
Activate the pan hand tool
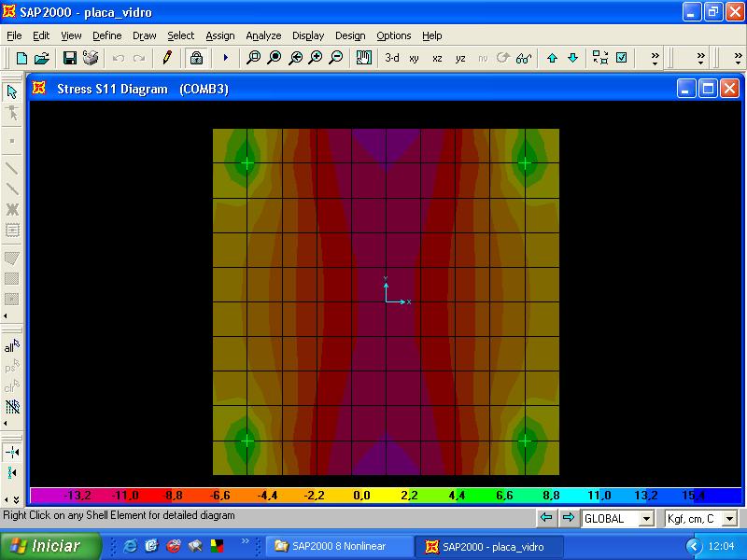pyautogui.click(x=364, y=58)
